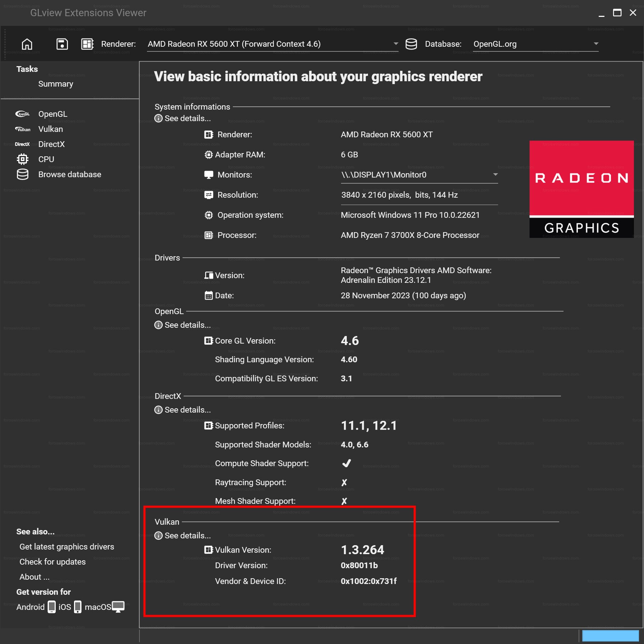Image resolution: width=644 pixels, height=644 pixels.
Task: Click the database cylinder icon in sidebar
Action: [22, 175]
